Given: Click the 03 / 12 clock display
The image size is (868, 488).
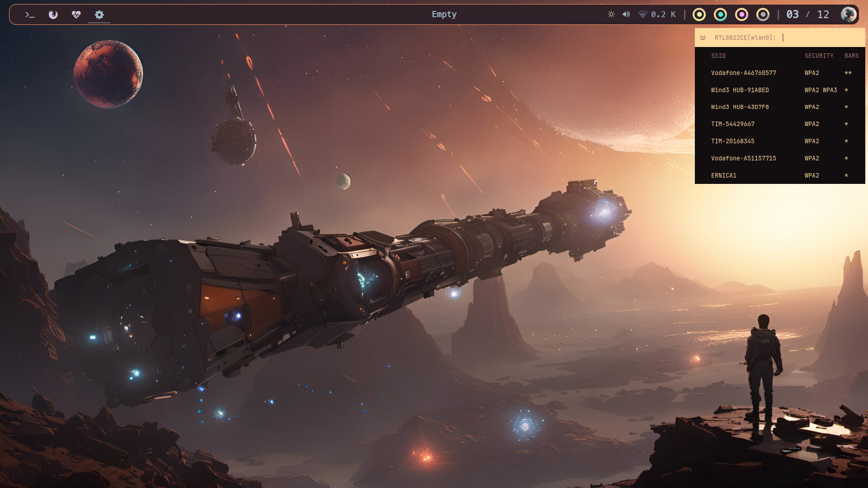Looking at the screenshot, I should pos(807,14).
